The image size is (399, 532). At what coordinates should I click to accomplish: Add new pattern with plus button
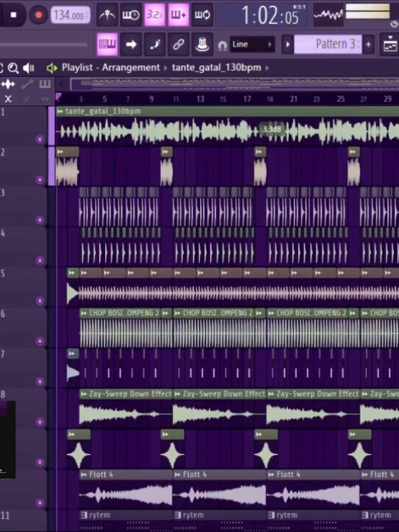368,44
